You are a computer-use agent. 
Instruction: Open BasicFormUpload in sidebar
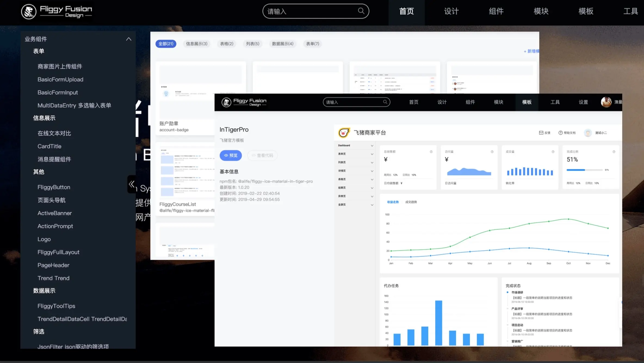coord(60,80)
